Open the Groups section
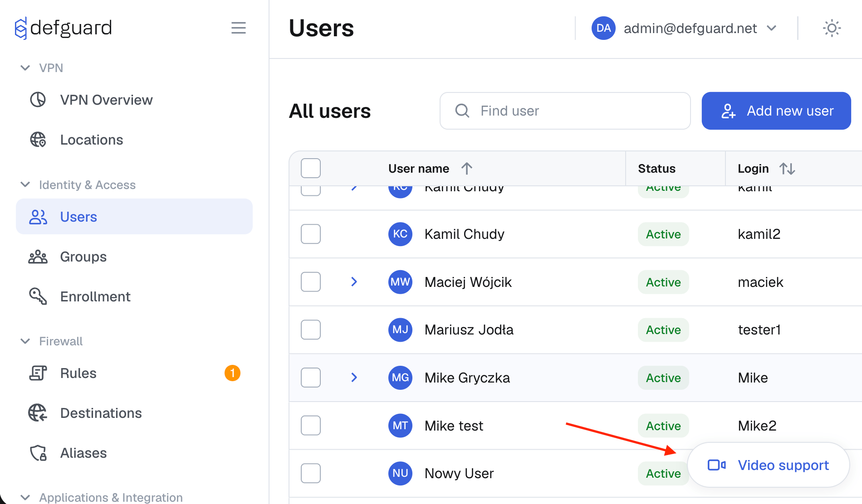862x504 pixels. (83, 257)
